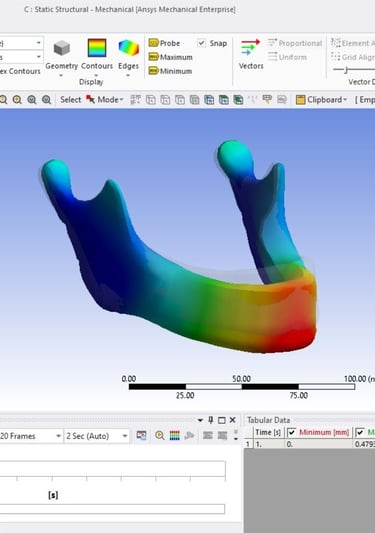Image resolution: width=375 pixels, height=533 pixels.
Task: Select the Node selection filter
Action: (209, 100)
